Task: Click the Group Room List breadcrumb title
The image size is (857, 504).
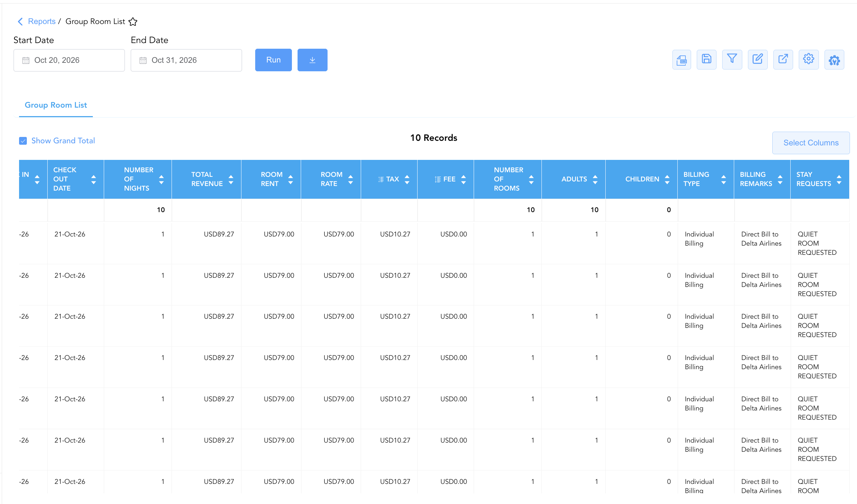Action: point(95,22)
